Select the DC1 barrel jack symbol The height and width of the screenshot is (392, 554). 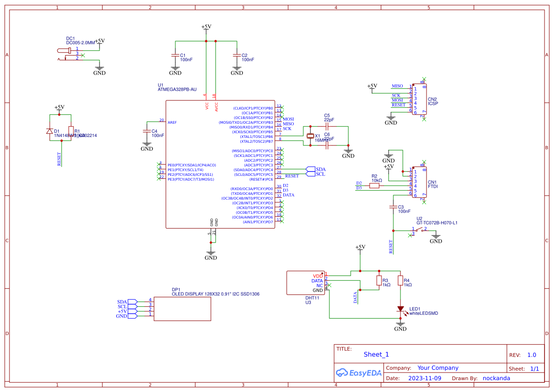(x=71, y=54)
